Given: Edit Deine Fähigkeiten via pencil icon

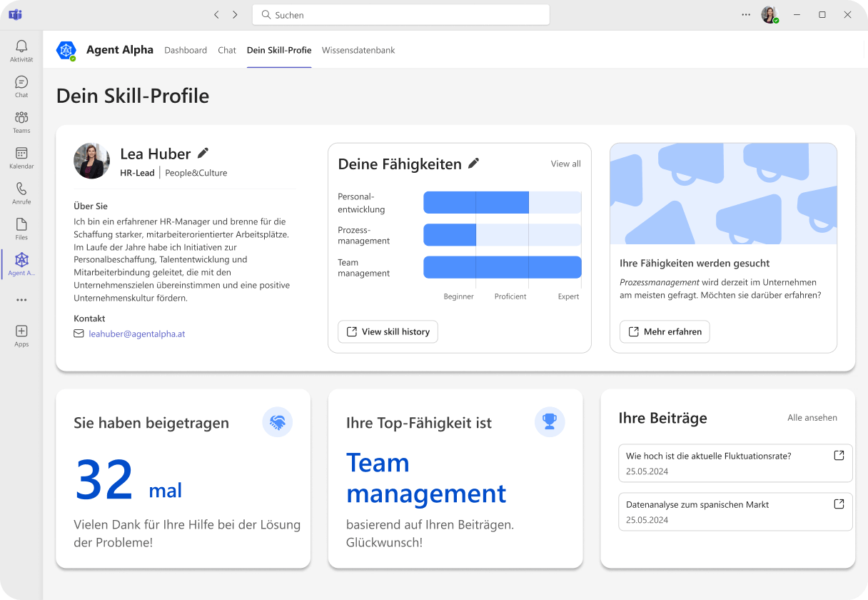Looking at the screenshot, I should pos(473,164).
